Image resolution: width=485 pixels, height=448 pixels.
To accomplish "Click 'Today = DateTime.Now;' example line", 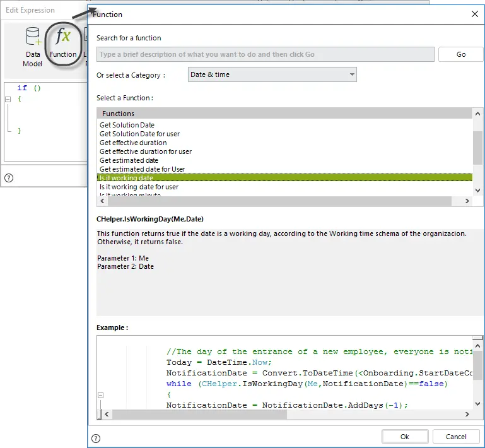I will [x=219, y=362].
